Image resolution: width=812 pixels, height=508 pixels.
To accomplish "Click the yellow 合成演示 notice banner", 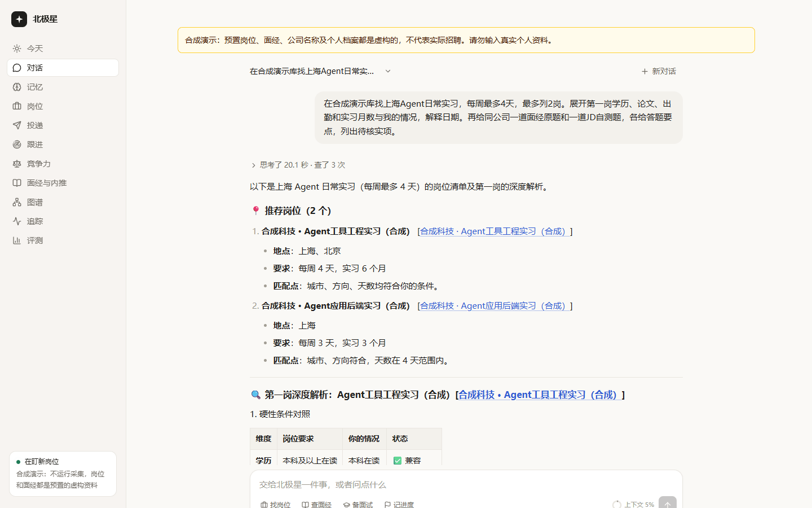I will tap(466, 40).
